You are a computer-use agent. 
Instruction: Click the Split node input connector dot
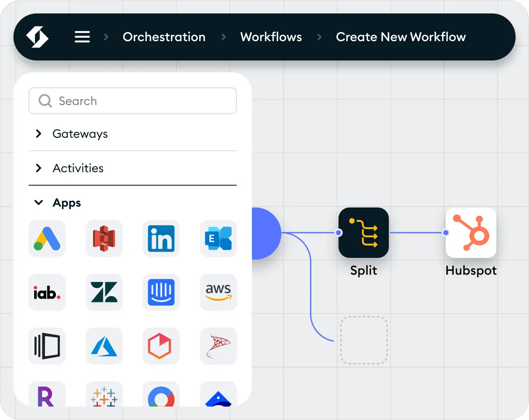click(x=339, y=233)
